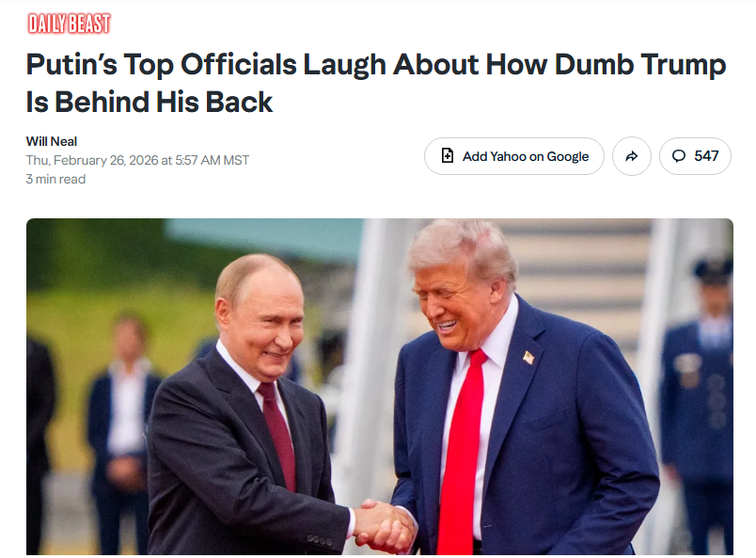Click the publication date Thu, February 26, 2026
756x558 pixels.
click(92, 160)
